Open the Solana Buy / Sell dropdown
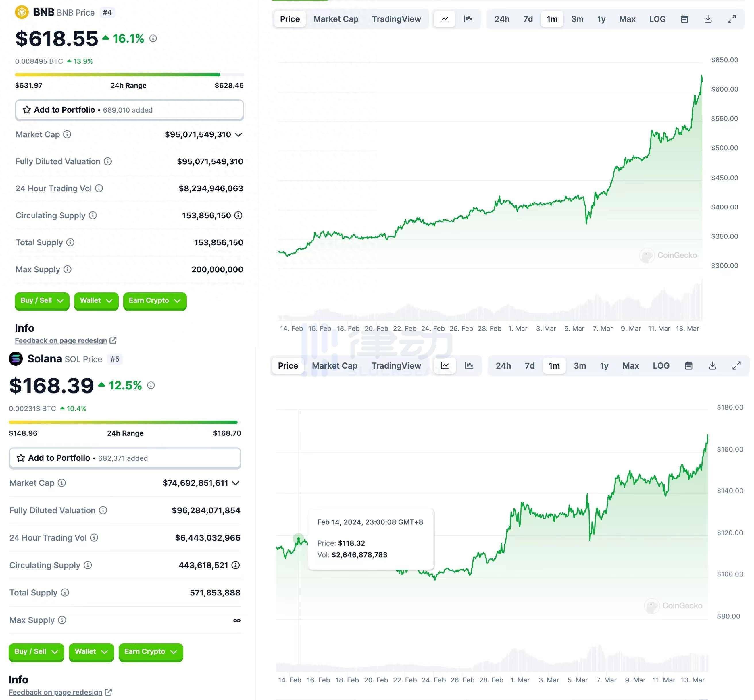This screenshot has width=754, height=700. point(36,651)
